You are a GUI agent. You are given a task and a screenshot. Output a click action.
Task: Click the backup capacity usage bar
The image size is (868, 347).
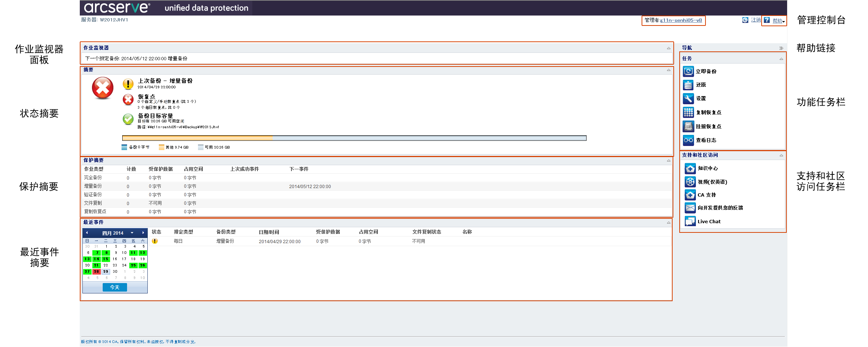click(x=355, y=137)
